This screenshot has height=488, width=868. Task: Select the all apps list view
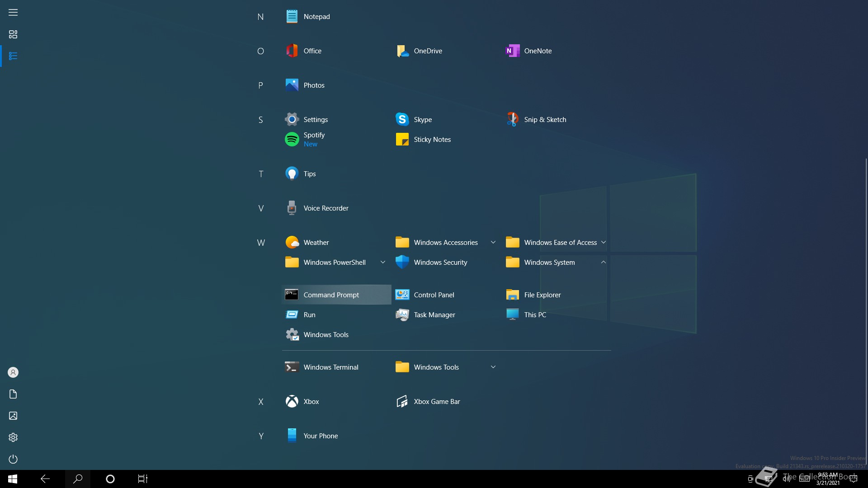click(x=13, y=56)
